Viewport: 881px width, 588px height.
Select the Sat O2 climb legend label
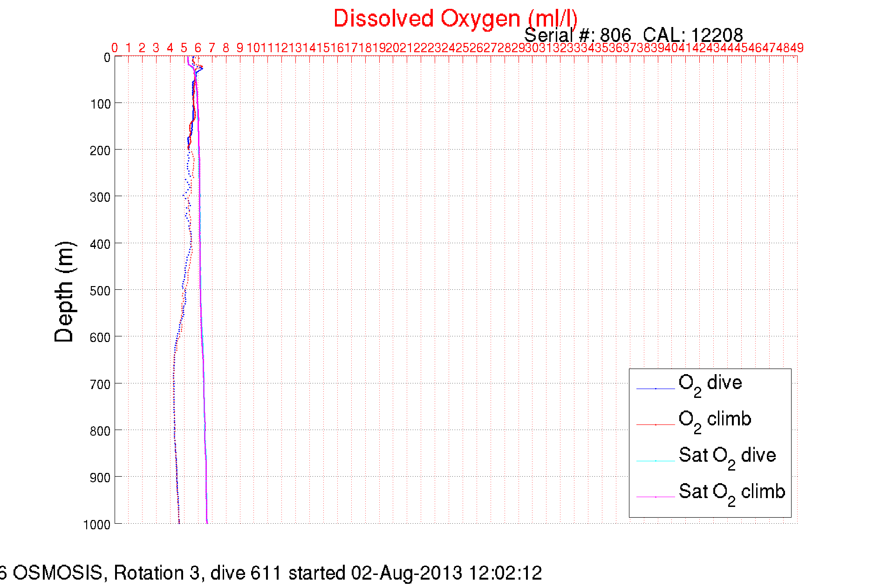pyautogui.click(x=731, y=492)
